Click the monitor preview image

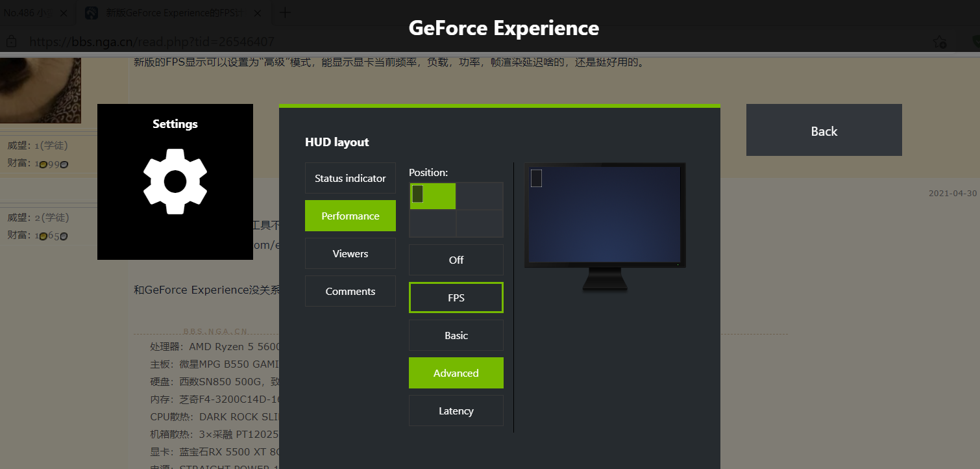click(x=605, y=227)
